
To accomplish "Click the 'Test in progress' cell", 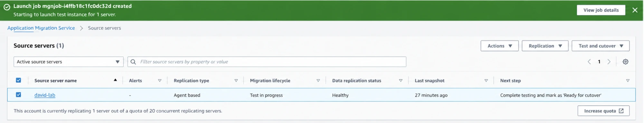I will tap(266, 95).
